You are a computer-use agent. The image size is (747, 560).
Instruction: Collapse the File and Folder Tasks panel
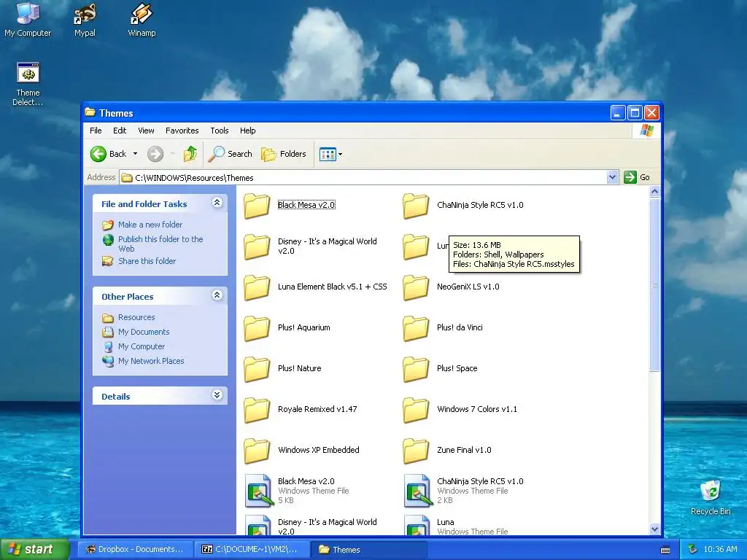point(217,203)
